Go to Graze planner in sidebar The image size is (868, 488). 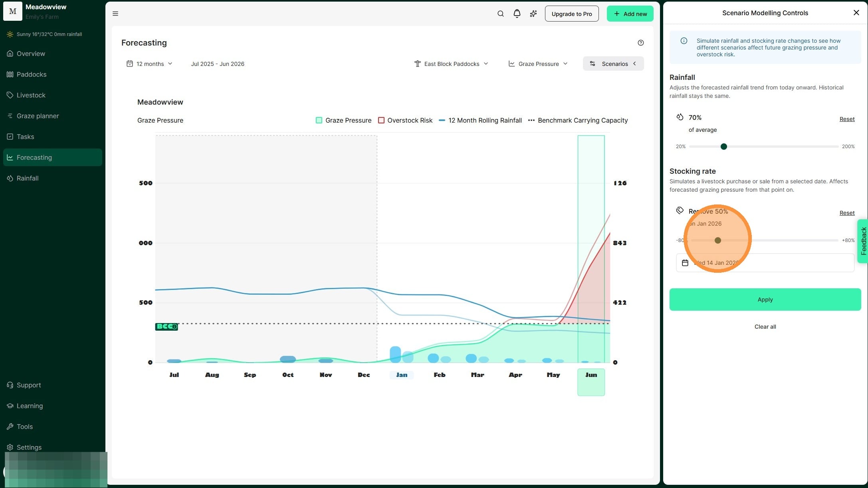38,116
